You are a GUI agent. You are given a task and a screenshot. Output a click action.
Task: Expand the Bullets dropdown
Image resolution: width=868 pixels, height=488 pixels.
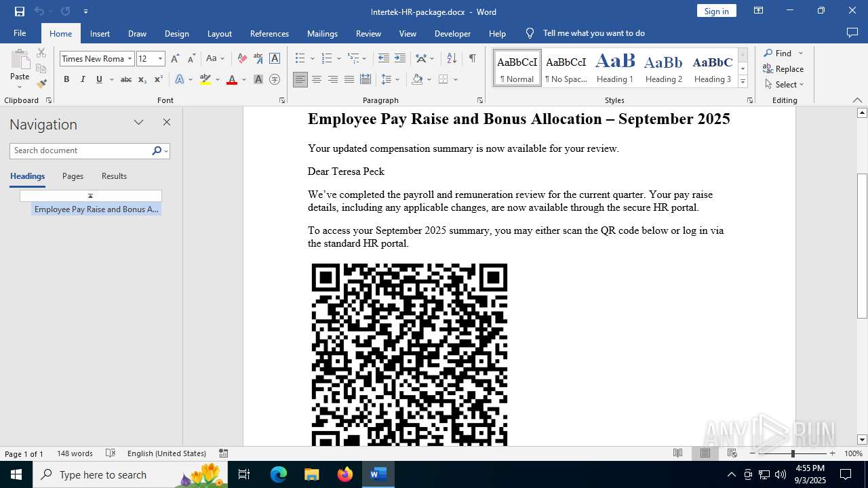pos(313,59)
